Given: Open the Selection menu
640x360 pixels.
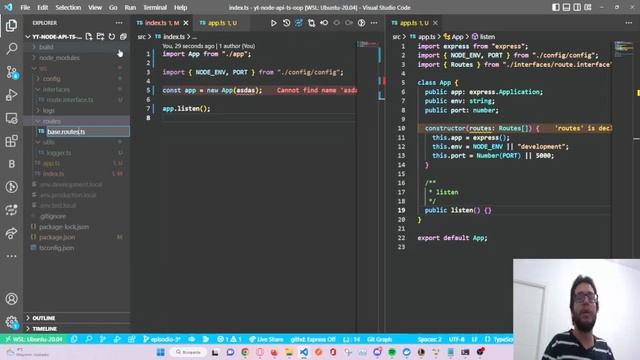Looking at the screenshot, I should click(x=68, y=7).
